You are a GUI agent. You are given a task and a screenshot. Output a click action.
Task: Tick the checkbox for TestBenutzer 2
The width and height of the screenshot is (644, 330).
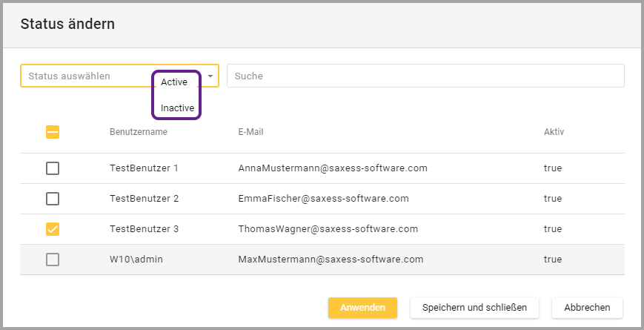pos(53,199)
